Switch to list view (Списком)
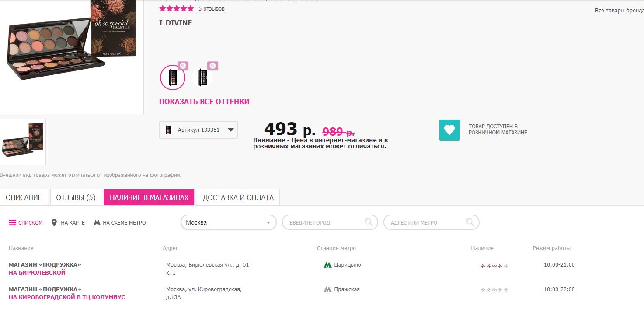644x317 pixels. point(26,223)
